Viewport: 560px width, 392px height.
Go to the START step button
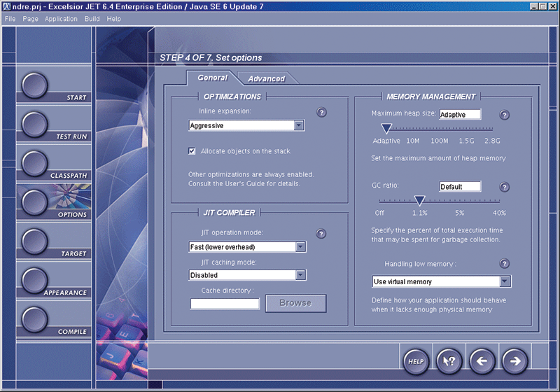35,85
